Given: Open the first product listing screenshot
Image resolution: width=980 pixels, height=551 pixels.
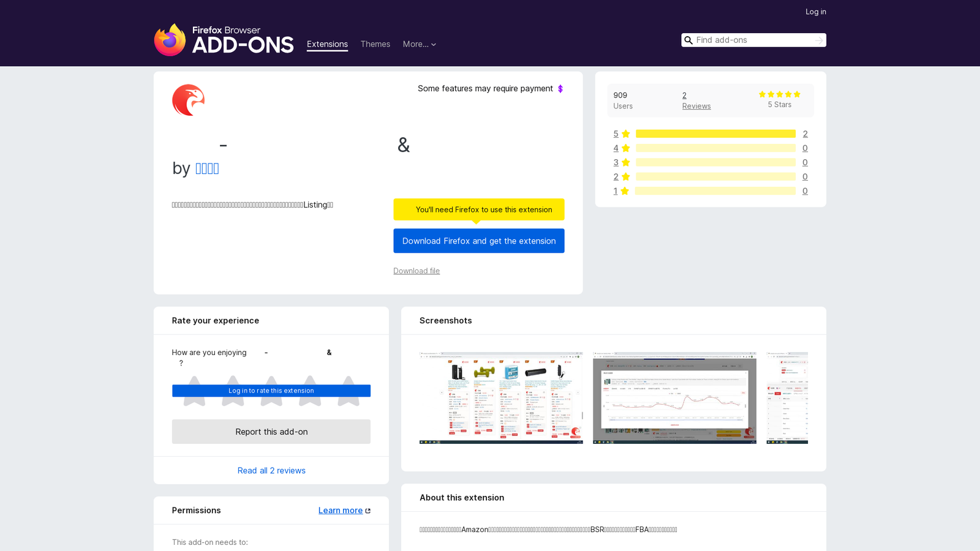Looking at the screenshot, I should (501, 398).
